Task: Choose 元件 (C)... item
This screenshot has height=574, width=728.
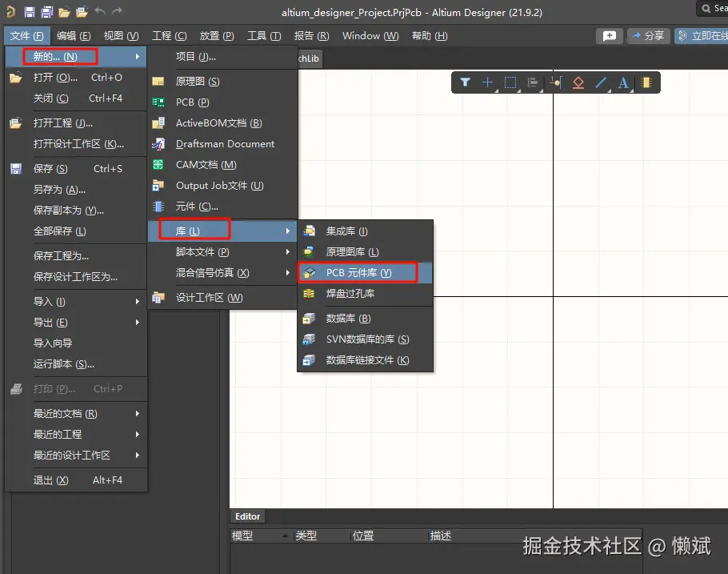Action: pyautogui.click(x=222, y=207)
